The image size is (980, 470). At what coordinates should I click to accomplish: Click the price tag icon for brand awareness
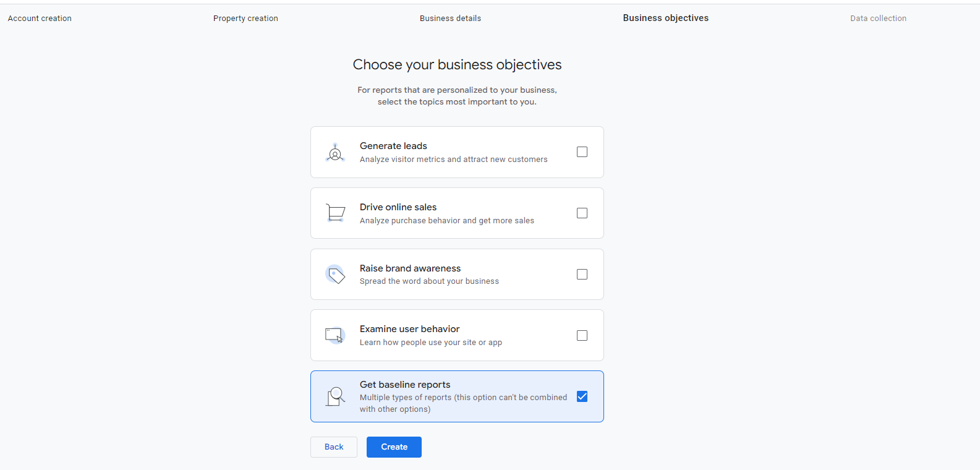[335, 275]
